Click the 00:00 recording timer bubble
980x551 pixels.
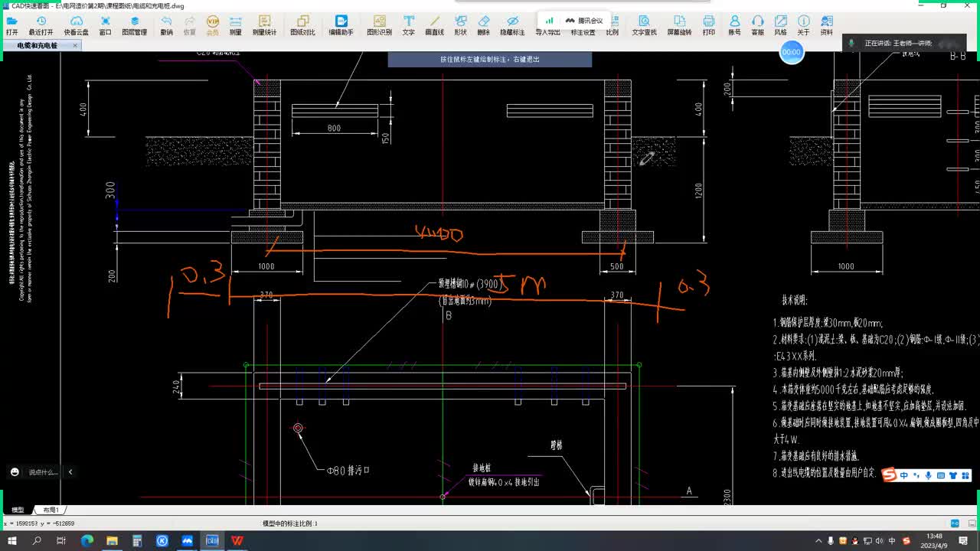[792, 52]
